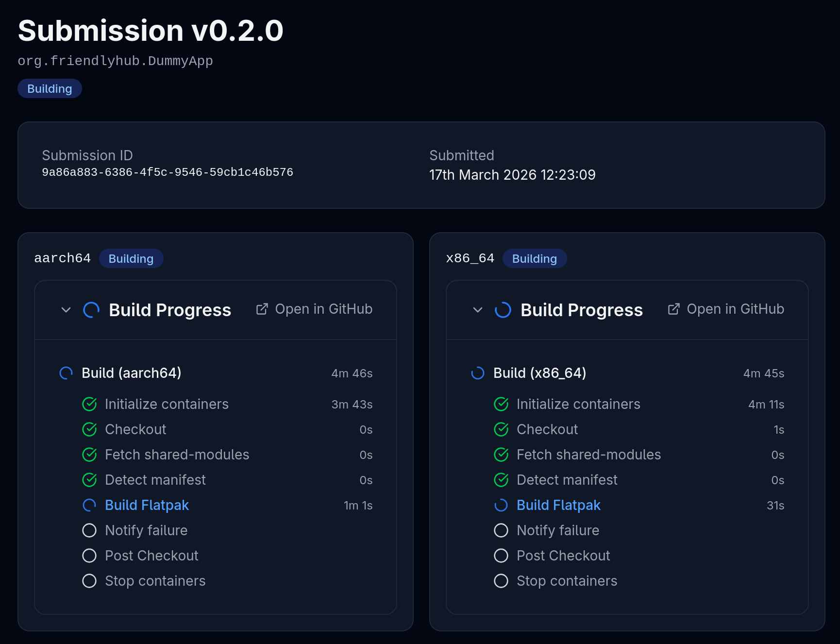The width and height of the screenshot is (840, 644).
Task: Open the aarch64 build in GitHub
Action: pos(323,308)
